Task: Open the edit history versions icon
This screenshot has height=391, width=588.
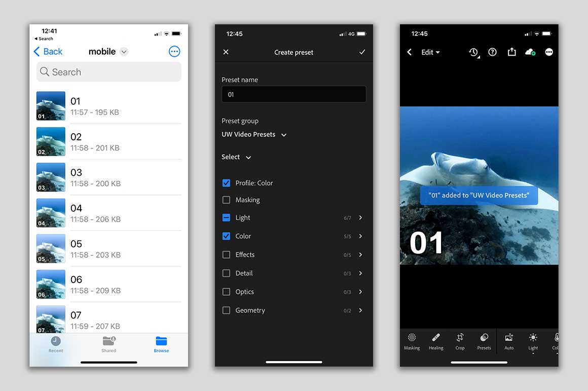Action: [x=473, y=52]
